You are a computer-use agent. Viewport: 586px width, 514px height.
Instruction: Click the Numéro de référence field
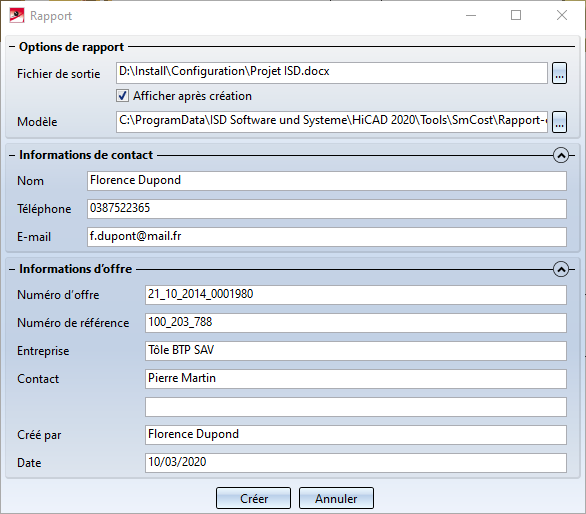pyautogui.click(x=356, y=323)
